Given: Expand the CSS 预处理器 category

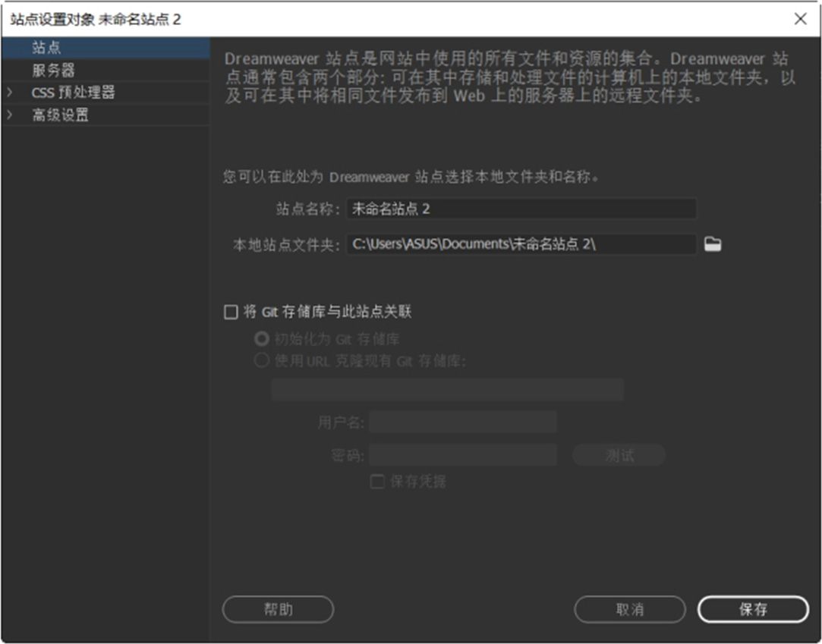Looking at the screenshot, I should (x=9, y=93).
